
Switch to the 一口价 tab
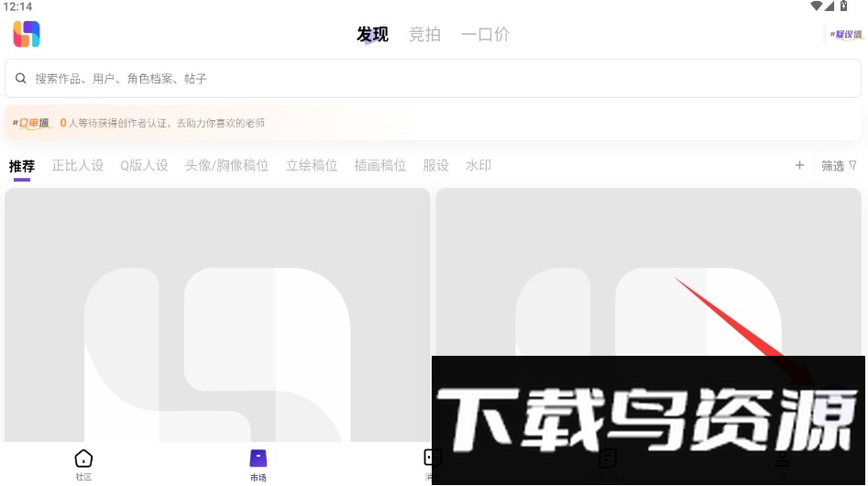(x=485, y=35)
